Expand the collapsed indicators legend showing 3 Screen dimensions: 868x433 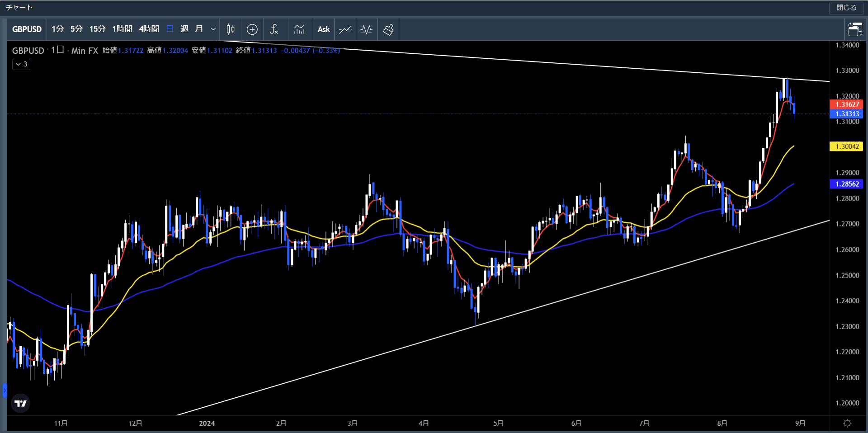point(21,64)
